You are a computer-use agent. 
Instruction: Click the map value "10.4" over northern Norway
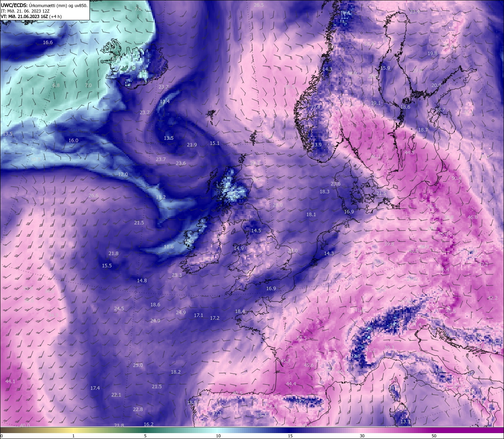tap(345, 13)
